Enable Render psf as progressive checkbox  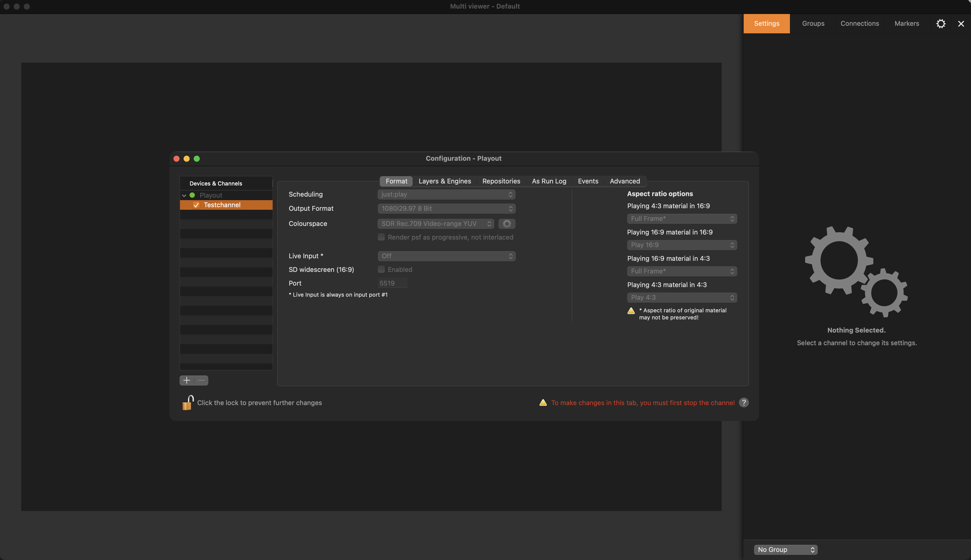[x=381, y=237]
